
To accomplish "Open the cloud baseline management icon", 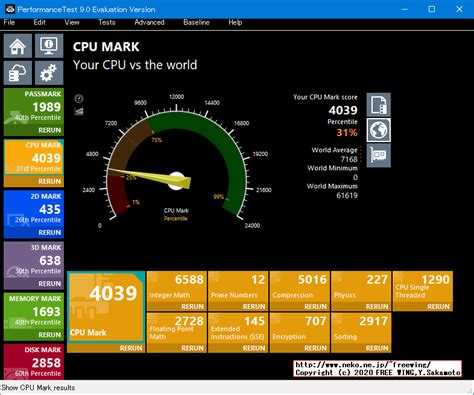I will (x=18, y=73).
